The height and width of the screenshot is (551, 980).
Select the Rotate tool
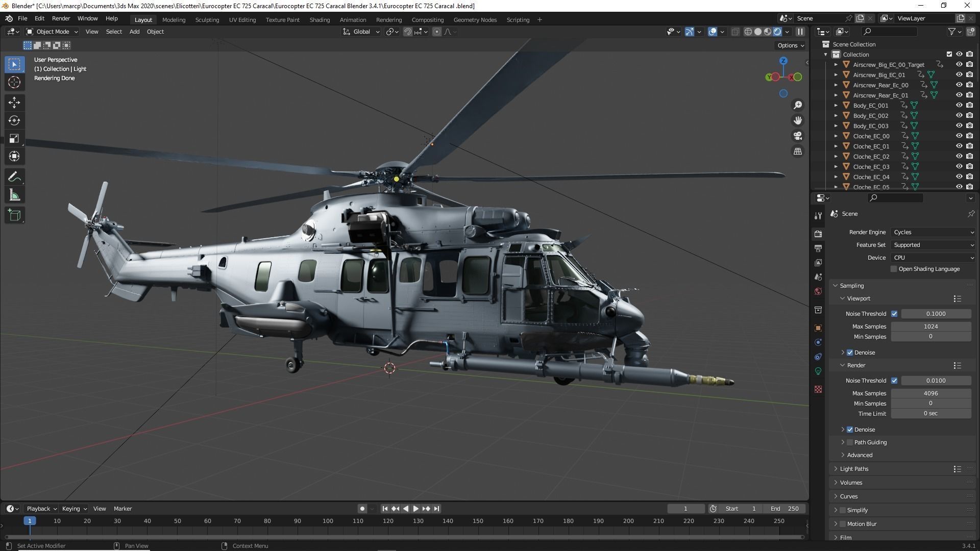pyautogui.click(x=14, y=120)
